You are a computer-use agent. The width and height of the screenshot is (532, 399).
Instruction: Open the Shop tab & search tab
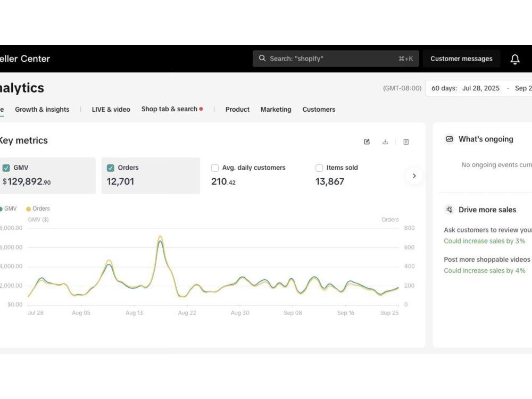[x=169, y=109]
